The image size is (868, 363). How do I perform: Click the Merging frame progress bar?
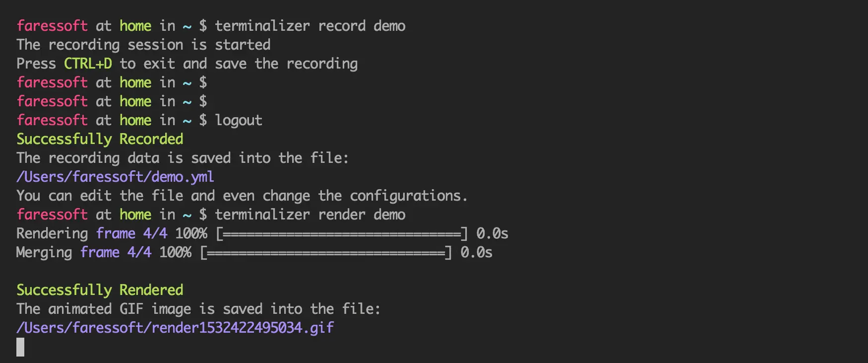click(326, 252)
